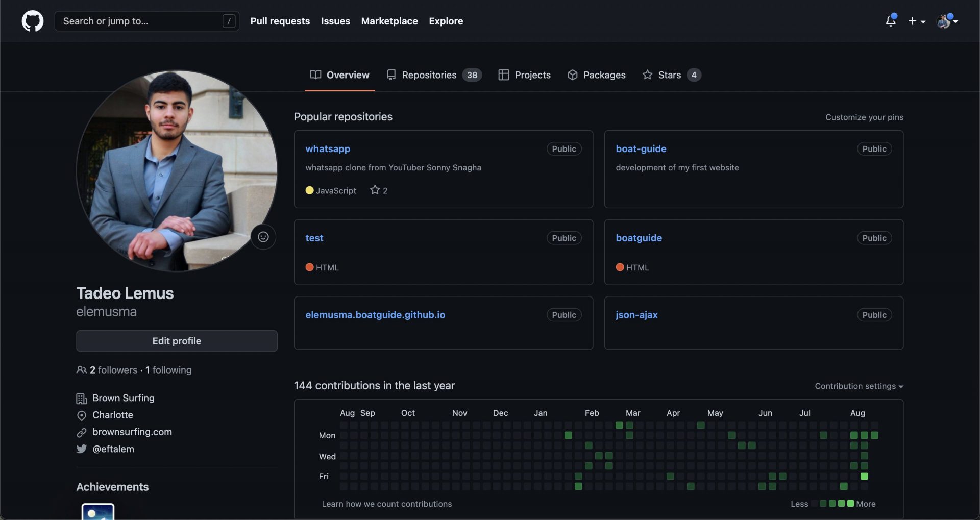Viewport: 980px width, 520px height.
Task: Switch to the Packages tab
Action: pyautogui.click(x=596, y=75)
